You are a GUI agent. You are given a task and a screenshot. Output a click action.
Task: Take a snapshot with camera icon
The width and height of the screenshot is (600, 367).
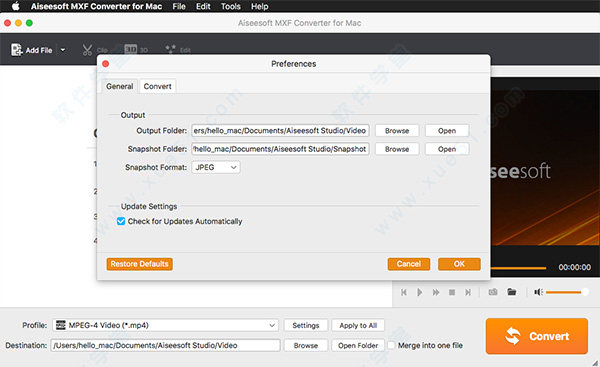(493, 292)
